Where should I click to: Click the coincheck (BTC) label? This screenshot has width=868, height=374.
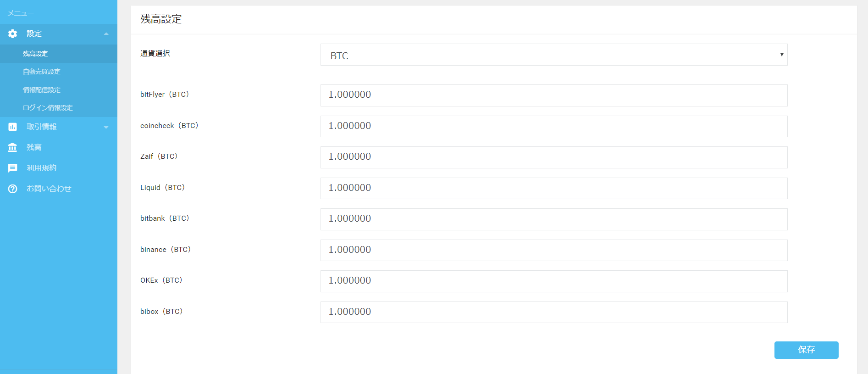169,126
